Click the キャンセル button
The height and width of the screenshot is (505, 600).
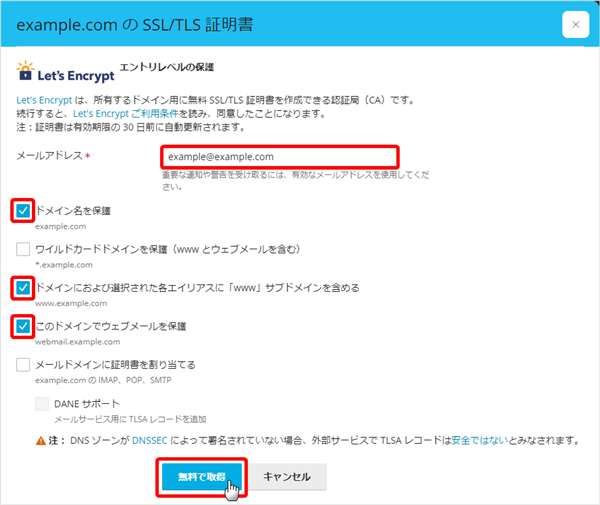coord(287,477)
